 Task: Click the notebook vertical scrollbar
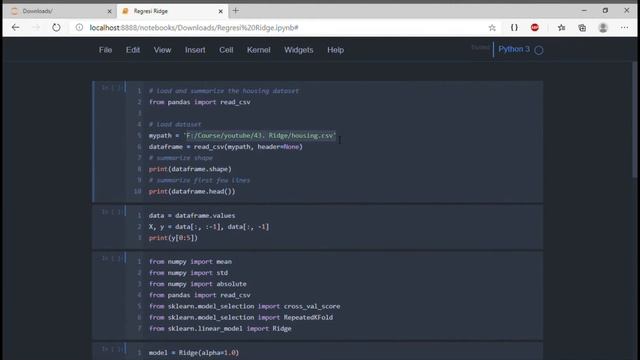634,120
